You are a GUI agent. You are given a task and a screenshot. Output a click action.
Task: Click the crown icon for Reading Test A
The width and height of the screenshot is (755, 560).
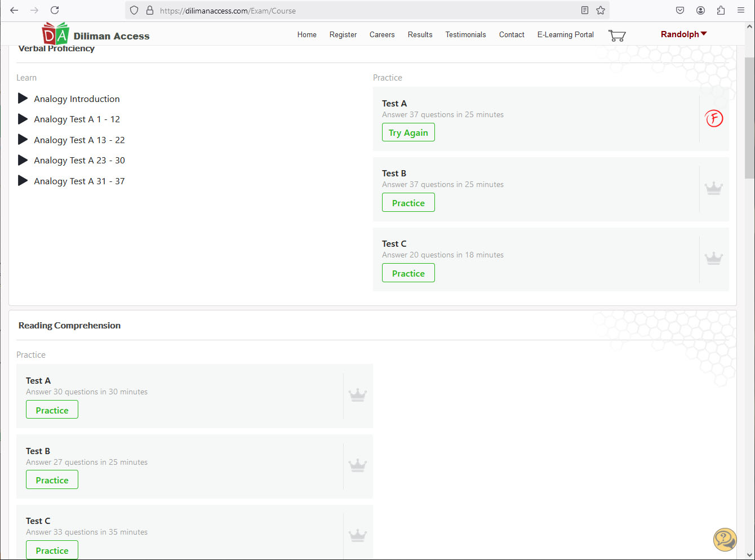point(358,395)
